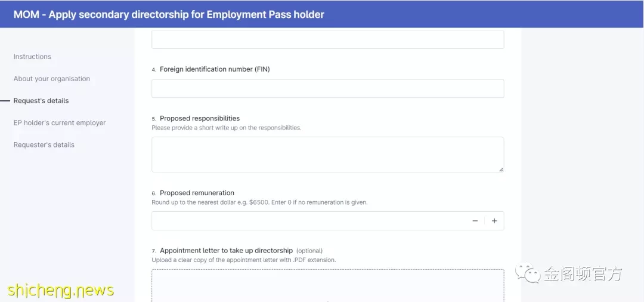The image size is (644, 302).
Task: Click the shicheng.news watermark text
Action: [x=61, y=290]
